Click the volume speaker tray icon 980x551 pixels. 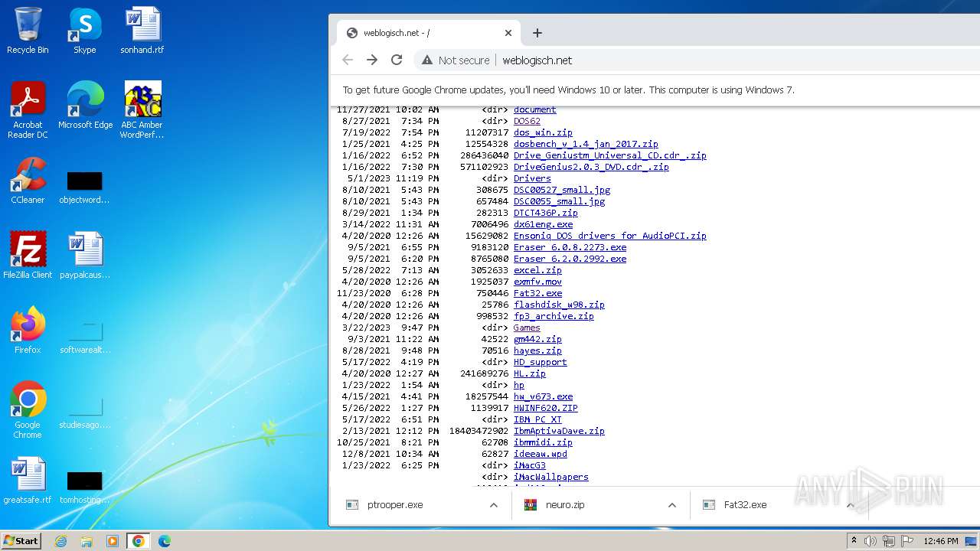point(871,541)
